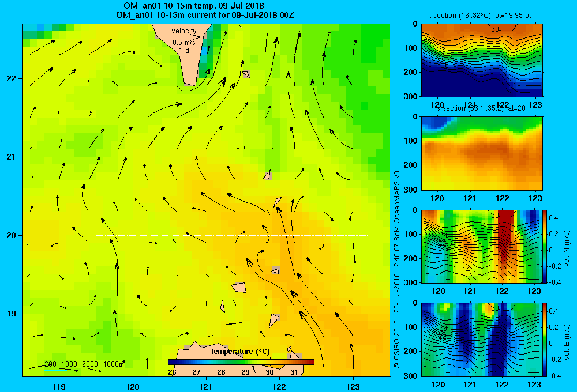577x392 pixels.
Task: Click the 'vel. N (m/s)' axis label
Action: coord(567,248)
